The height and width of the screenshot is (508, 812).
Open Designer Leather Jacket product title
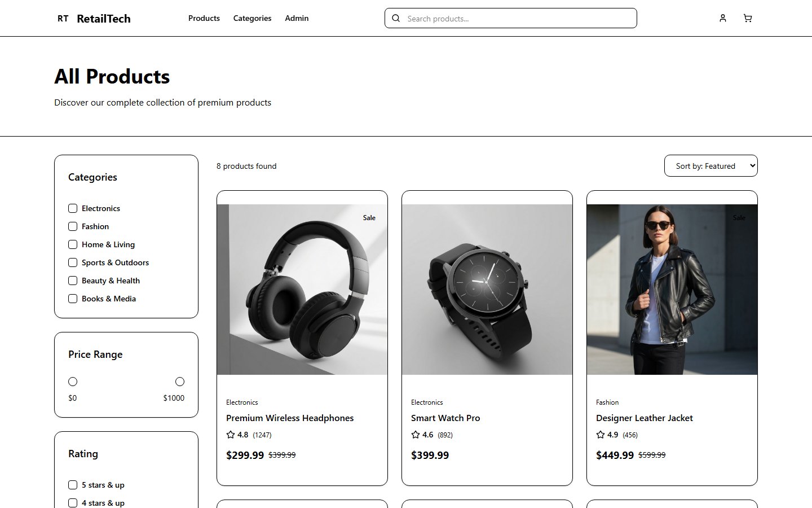645,418
